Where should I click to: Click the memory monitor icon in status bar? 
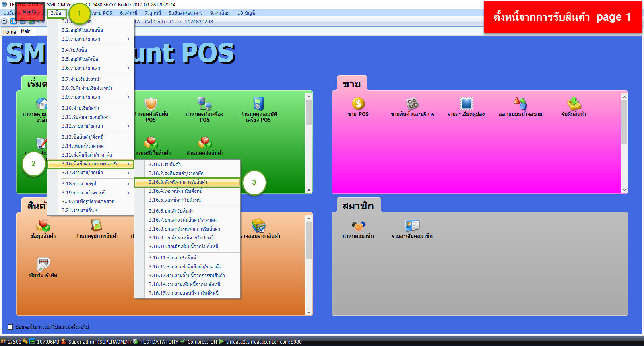pyautogui.click(x=32, y=342)
